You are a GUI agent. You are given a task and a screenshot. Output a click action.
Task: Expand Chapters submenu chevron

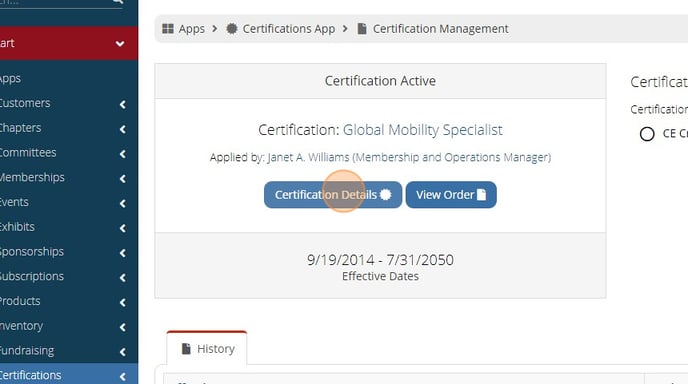tap(122, 129)
